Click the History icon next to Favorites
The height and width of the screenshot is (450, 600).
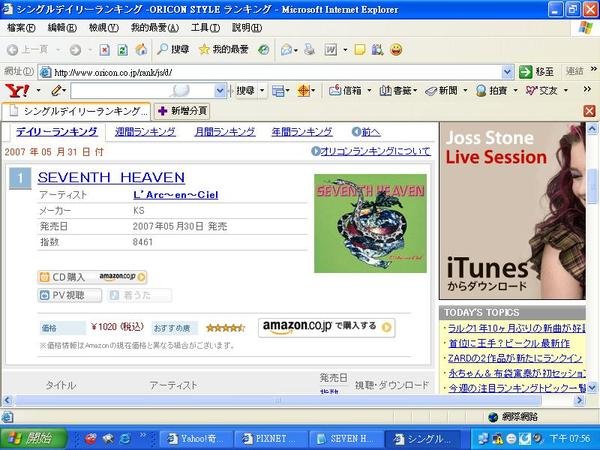point(264,49)
